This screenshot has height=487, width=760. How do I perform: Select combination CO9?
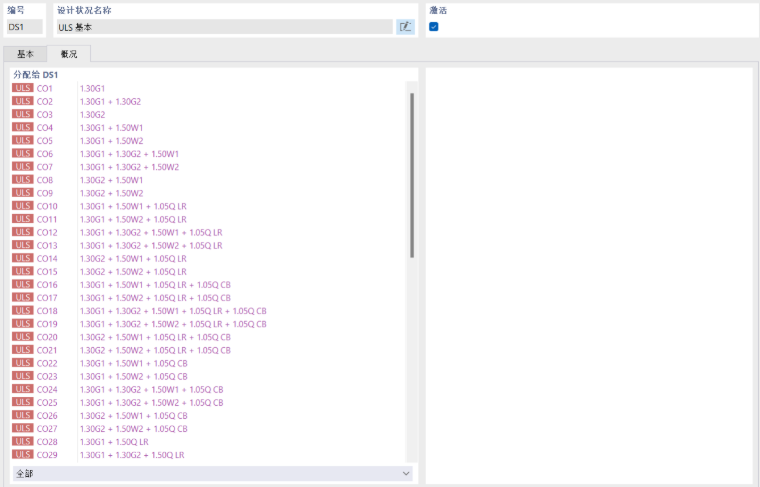click(208, 193)
